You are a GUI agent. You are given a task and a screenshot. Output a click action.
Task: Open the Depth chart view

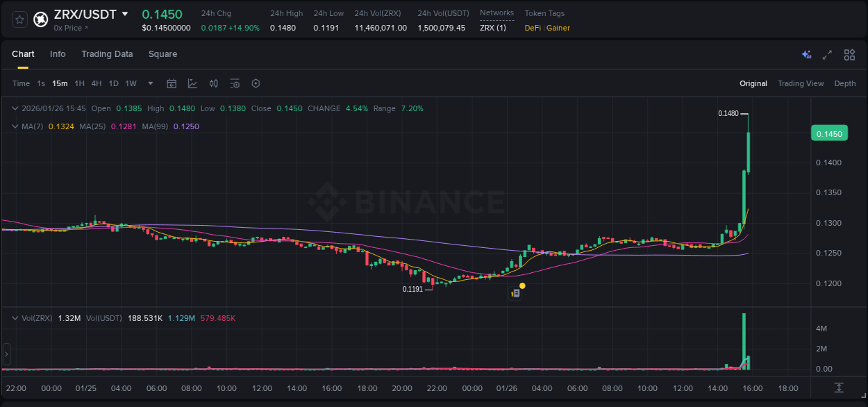coord(844,83)
